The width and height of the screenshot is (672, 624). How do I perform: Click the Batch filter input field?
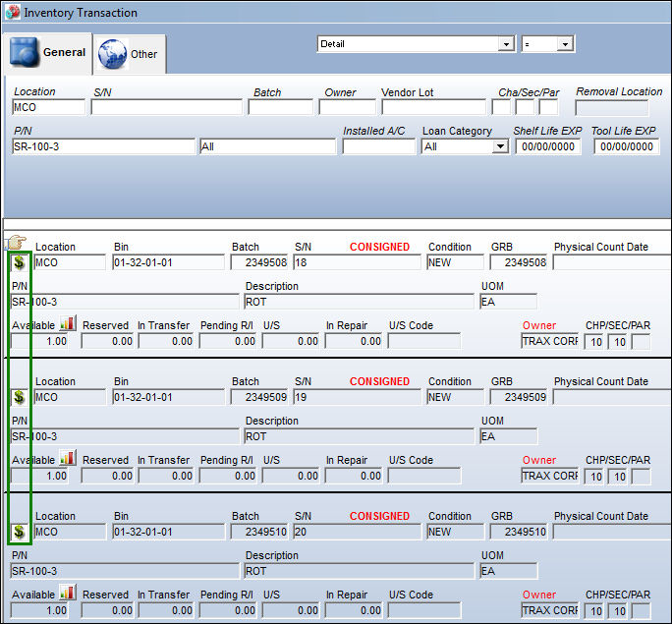pyautogui.click(x=281, y=107)
